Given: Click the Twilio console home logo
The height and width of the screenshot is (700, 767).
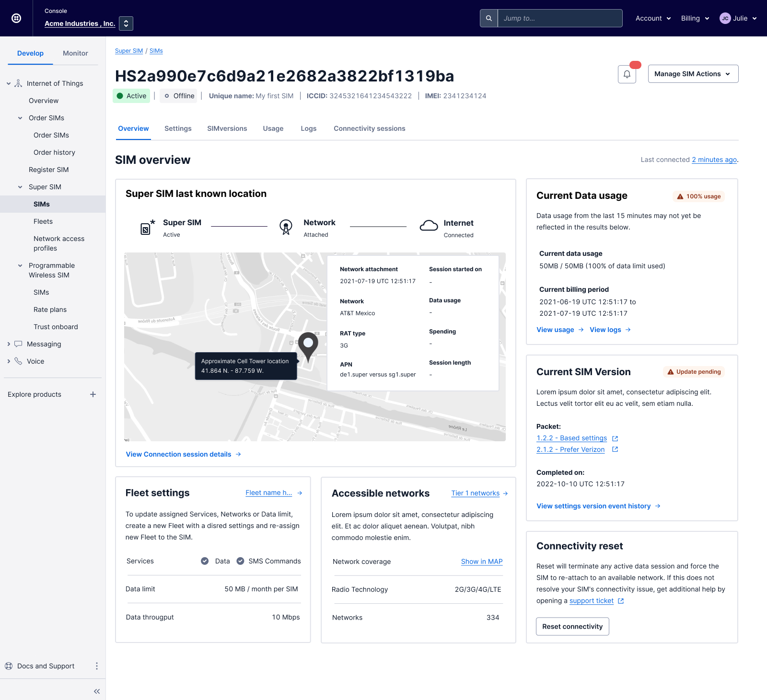Looking at the screenshot, I should (x=16, y=18).
